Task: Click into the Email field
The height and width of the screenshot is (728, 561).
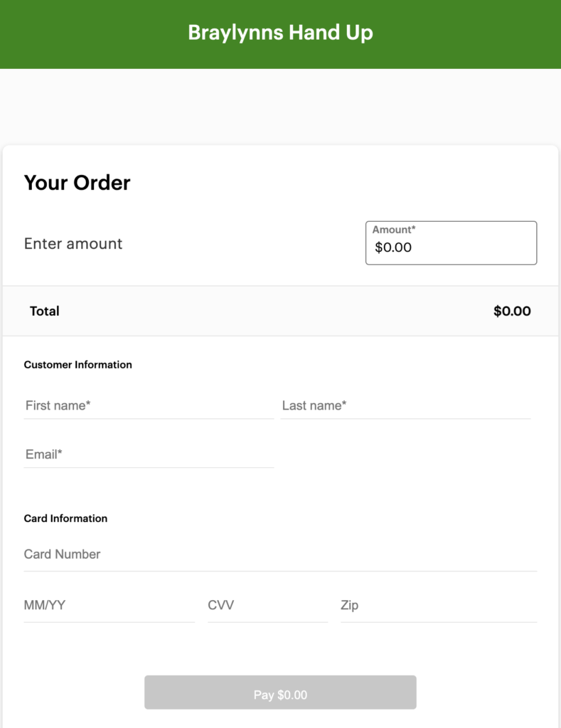Action: 149,455
